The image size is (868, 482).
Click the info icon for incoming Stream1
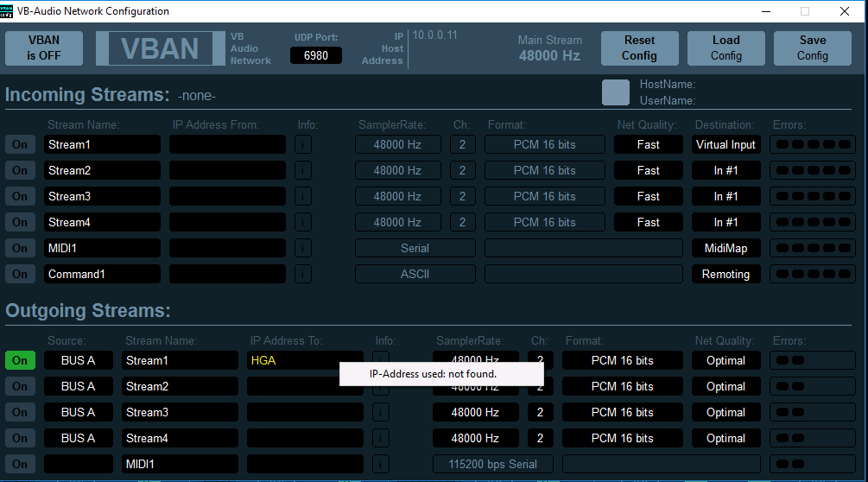click(303, 144)
